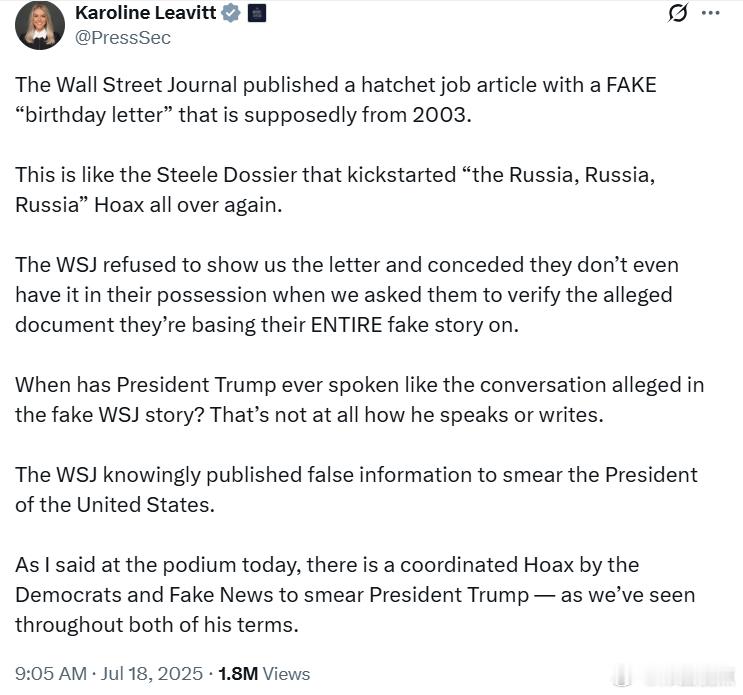The image size is (743, 695).
Task: Click the Grok slashed-circle icon
Action: click(x=677, y=13)
